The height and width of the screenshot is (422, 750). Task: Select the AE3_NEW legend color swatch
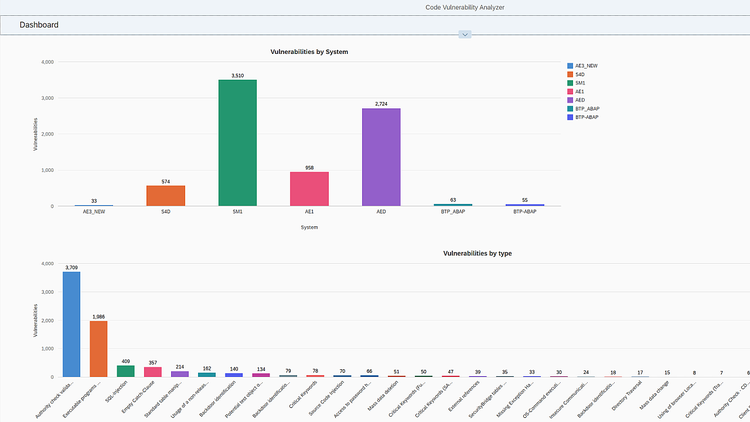(x=570, y=66)
